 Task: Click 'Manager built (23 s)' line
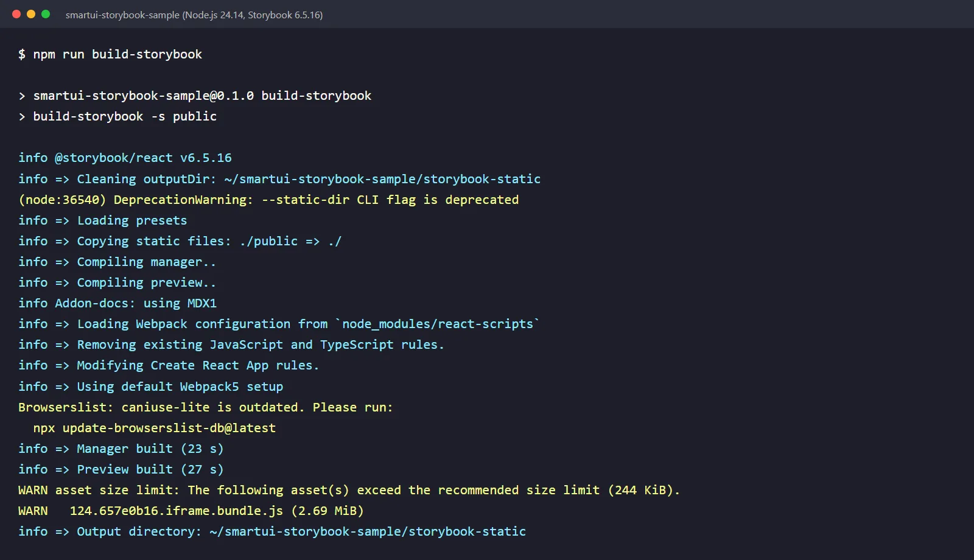121,449
